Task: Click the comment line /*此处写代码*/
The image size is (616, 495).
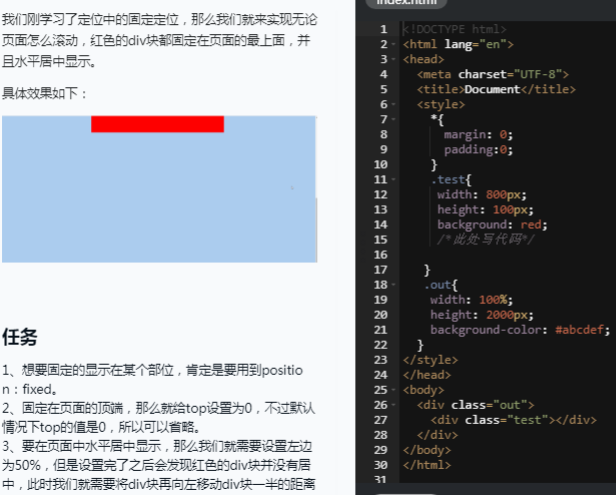Action: (486, 239)
